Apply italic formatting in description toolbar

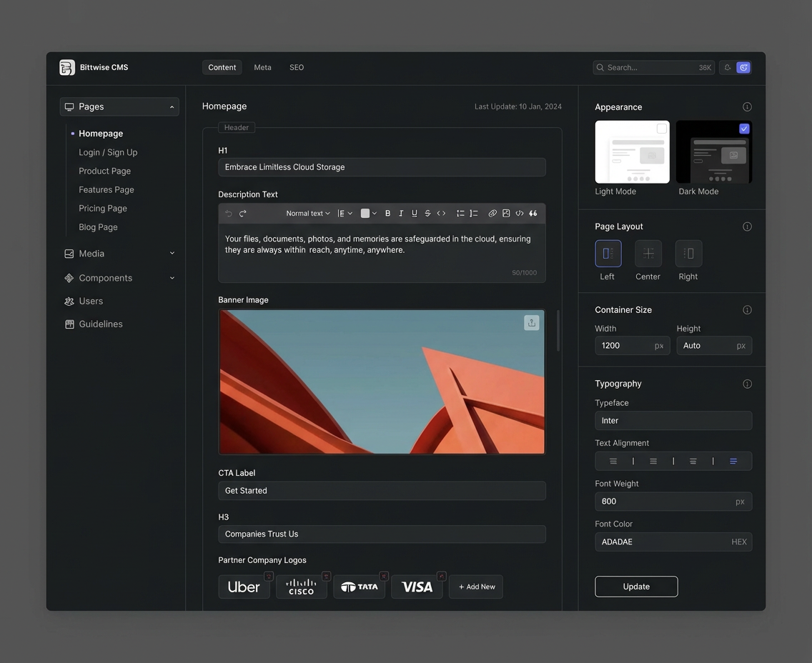coord(401,214)
